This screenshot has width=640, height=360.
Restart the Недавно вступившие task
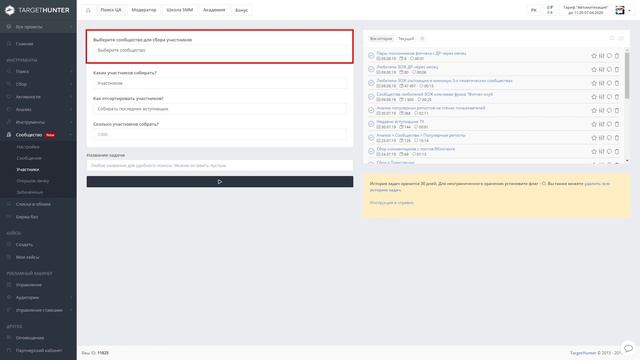(609, 124)
